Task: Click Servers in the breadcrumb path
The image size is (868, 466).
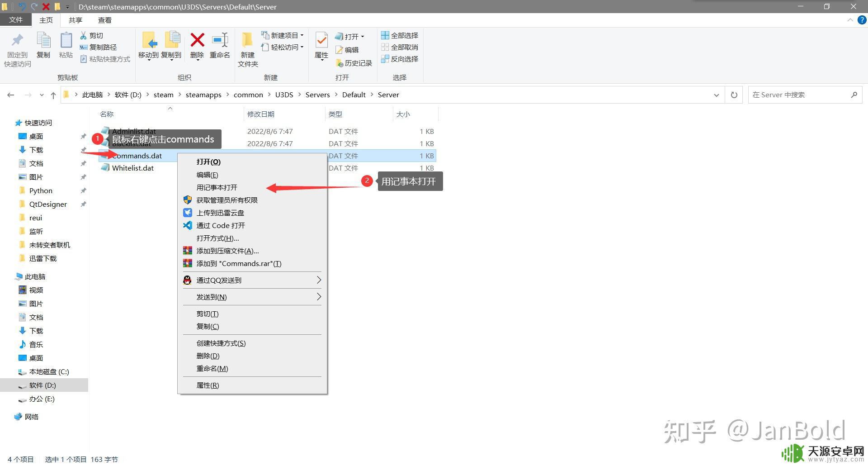Action: click(x=317, y=95)
